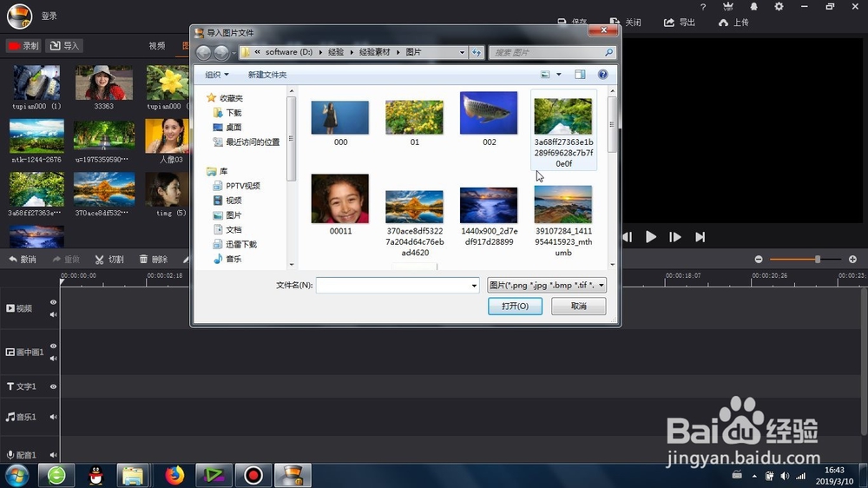This screenshot has width=868, height=488.
Task: Click the delete (删除) tool
Action: click(x=154, y=260)
